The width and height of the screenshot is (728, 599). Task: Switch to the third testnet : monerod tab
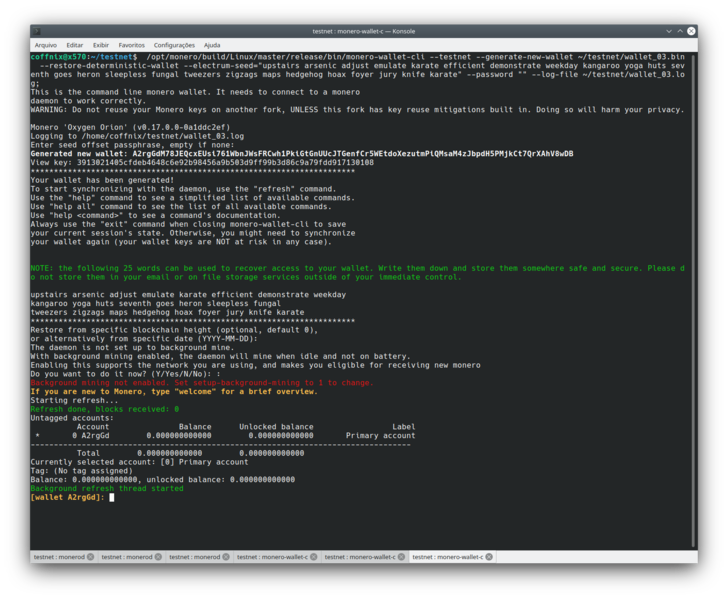coord(194,557)
